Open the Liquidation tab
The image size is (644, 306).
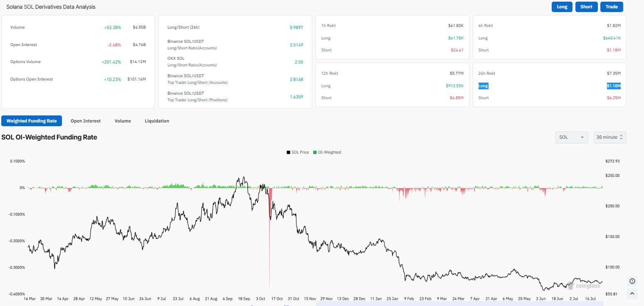[157, 121]
